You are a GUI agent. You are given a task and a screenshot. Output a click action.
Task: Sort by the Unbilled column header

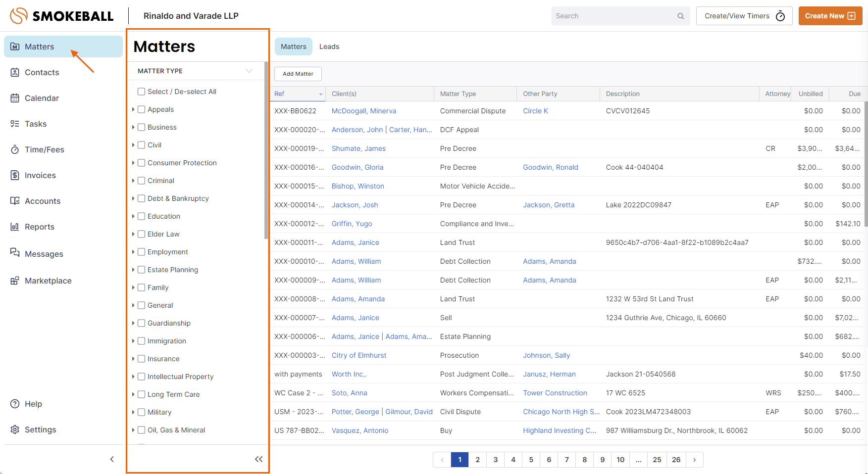coord(811,94)
